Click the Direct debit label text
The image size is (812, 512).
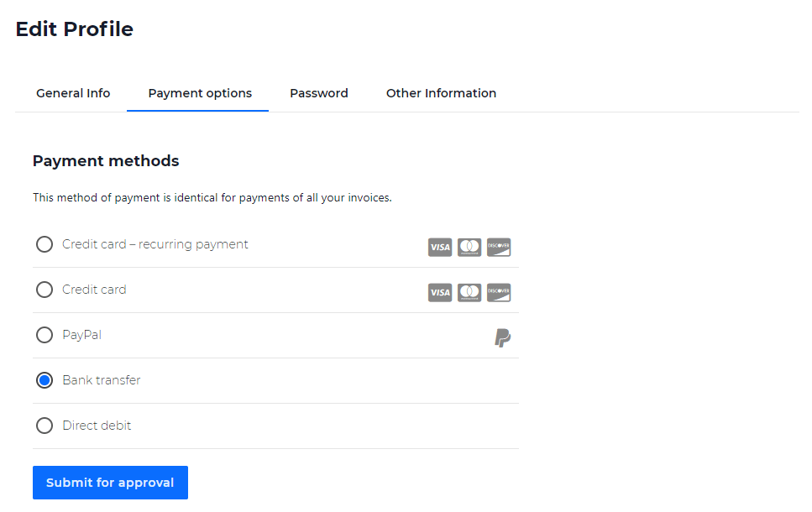(97, 426)
